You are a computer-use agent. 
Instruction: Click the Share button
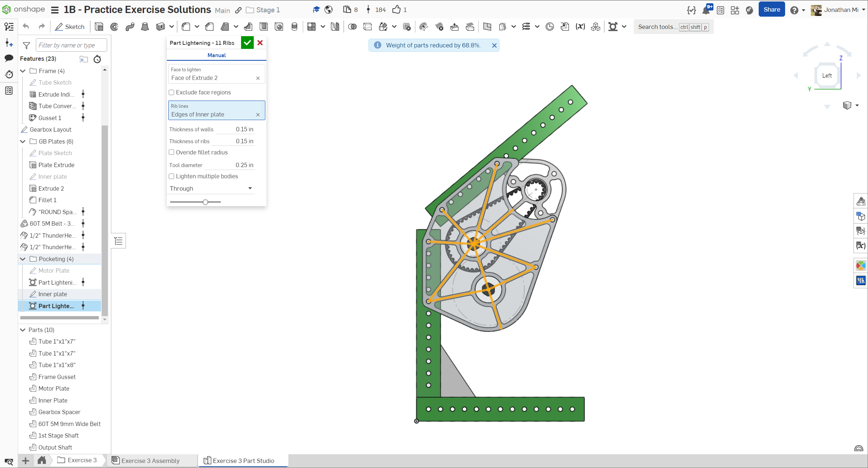tap(771, 10)
